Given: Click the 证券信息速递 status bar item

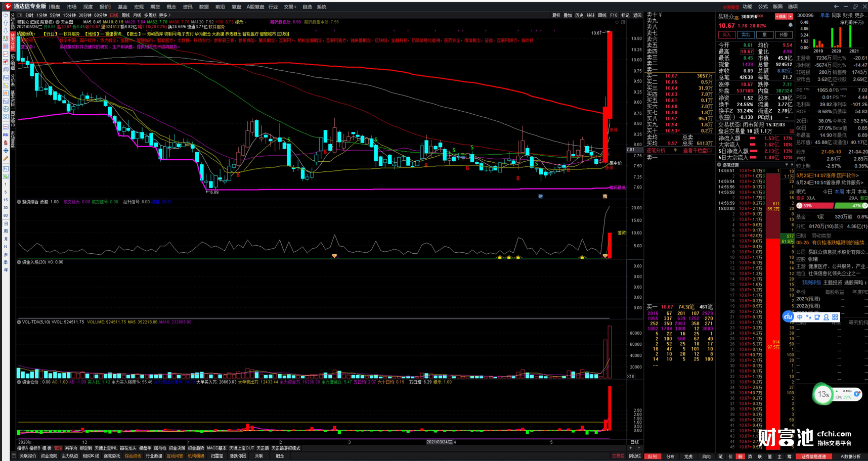Looking at the screenshot, I should pyautogui.click(x=813, y=456).
